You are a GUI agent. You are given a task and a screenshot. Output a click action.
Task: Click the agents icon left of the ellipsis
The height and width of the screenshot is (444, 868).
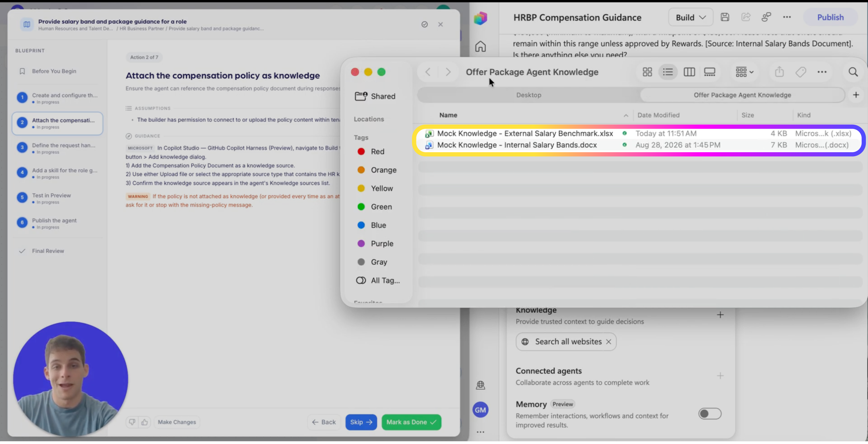click(x=766, y=17)
